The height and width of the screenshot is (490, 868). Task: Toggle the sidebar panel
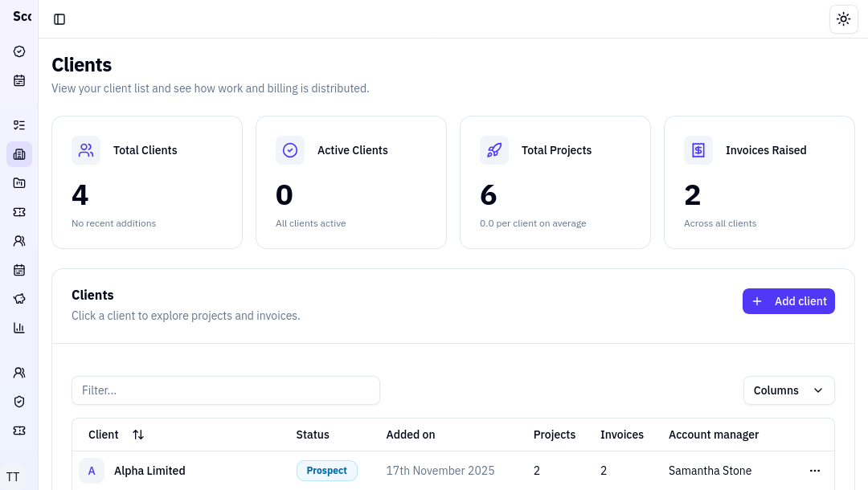(x=59, y=19)
